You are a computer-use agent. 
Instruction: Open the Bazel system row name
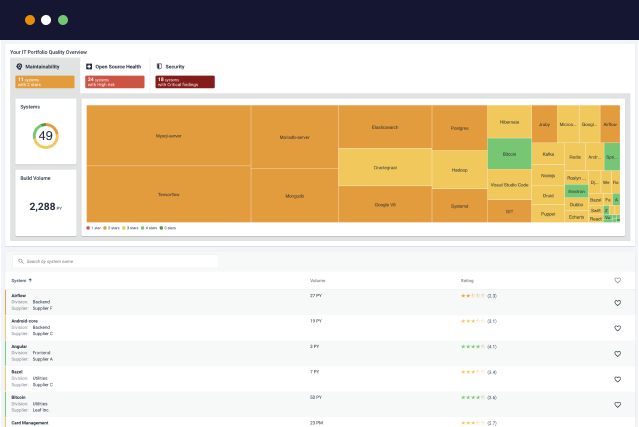(17, 372)
